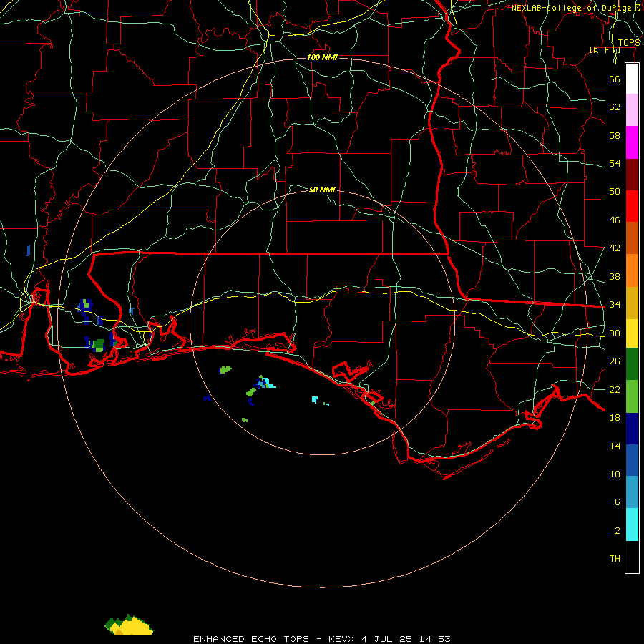Click the TH threshold legend label

pyautogui.click(x=615, y=559)
